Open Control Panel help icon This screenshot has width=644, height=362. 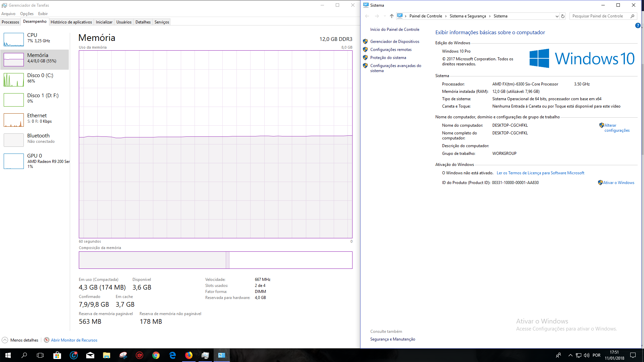point(638,25)
